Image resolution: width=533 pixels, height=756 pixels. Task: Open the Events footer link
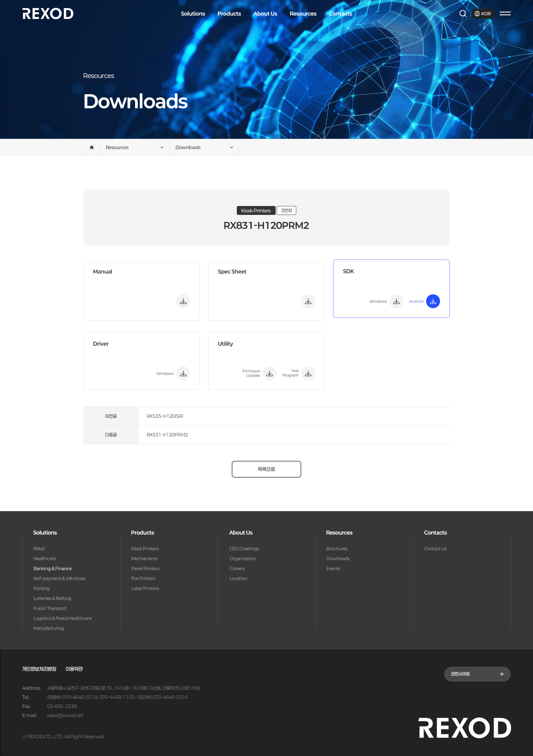[x=333, y=568]
